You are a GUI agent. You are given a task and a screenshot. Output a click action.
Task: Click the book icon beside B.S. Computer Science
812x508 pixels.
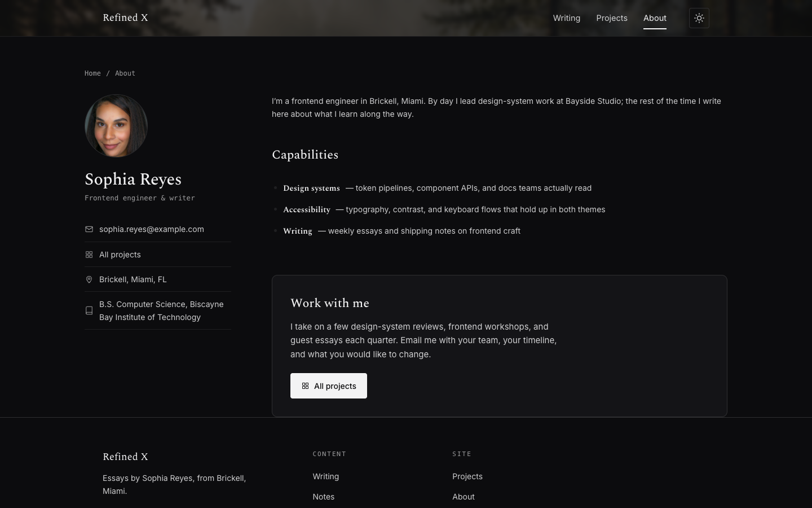pos(89,310)
